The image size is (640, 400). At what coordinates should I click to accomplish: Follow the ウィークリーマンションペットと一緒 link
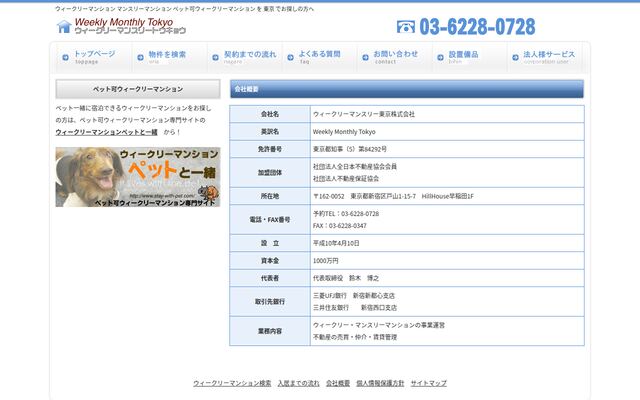coord(107,132)
